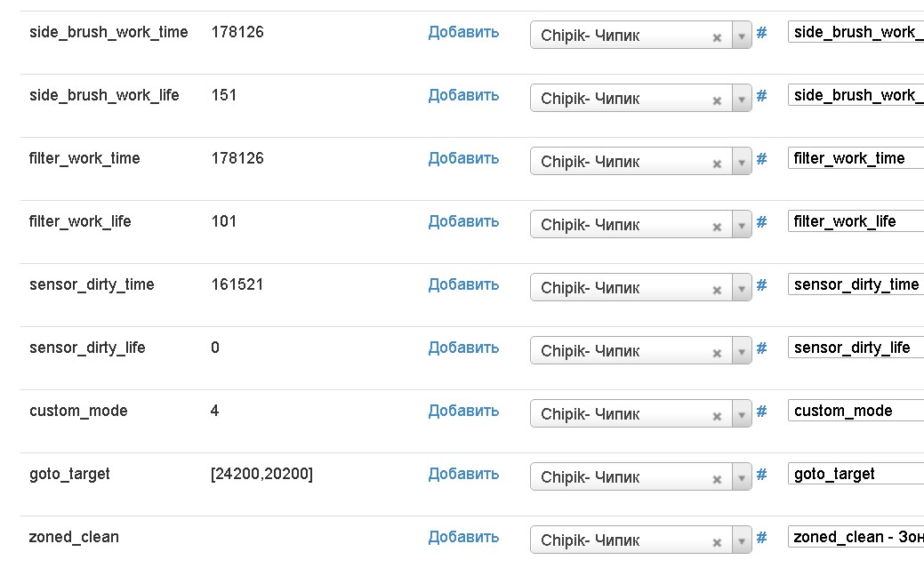The height and width of the screenshot is (576, 924).
Task: Clear Chipik selection in filter_work_time row
Action: 717,164
